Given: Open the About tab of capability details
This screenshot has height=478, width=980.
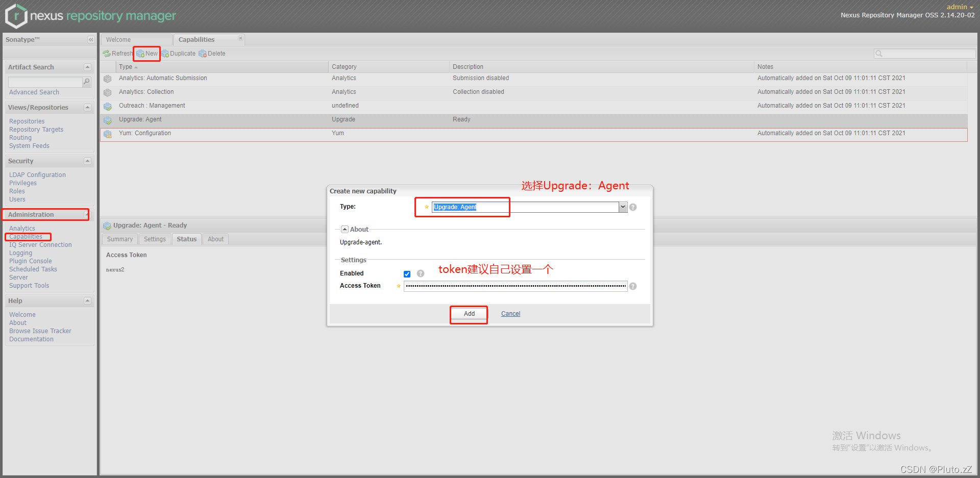Looking at the screenshot, I should 215,239.
